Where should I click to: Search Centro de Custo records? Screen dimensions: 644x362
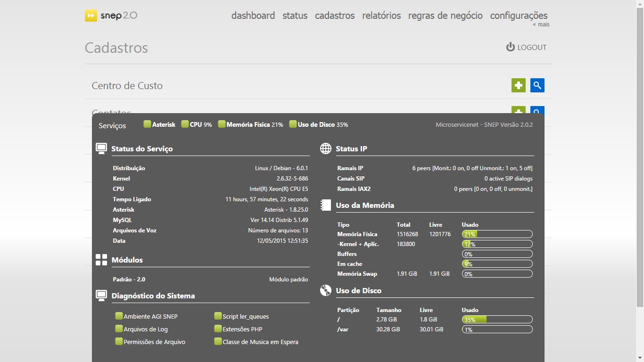[537, 85]
